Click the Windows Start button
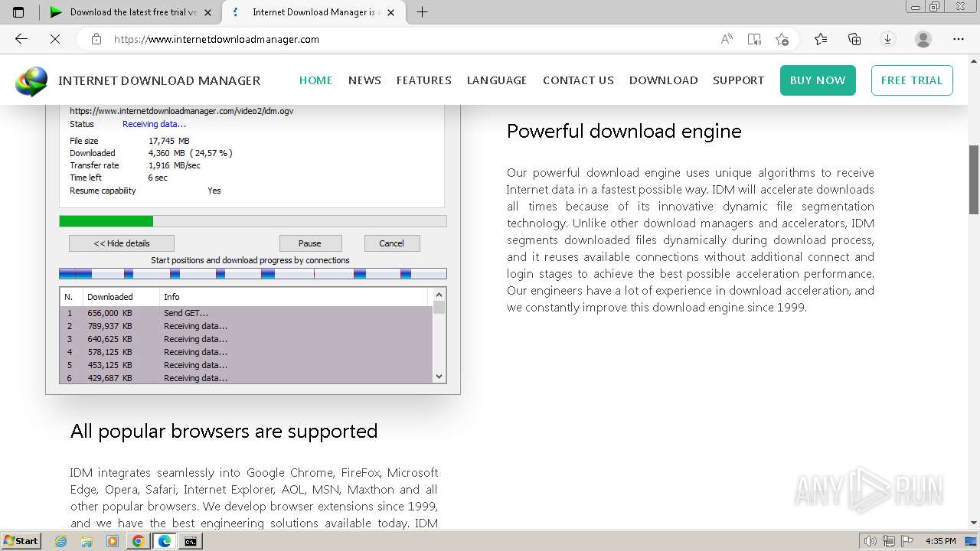Viewport: 980px width, 551px height. point(21,541)
